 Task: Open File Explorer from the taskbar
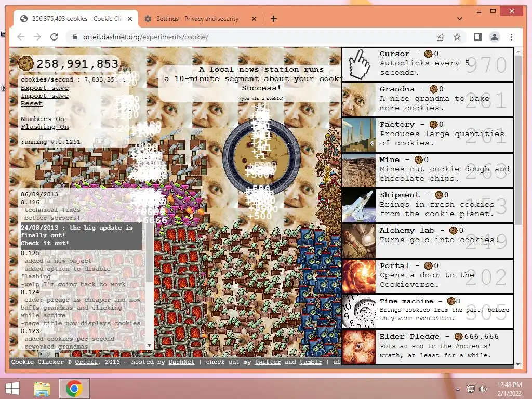(42, 389)
